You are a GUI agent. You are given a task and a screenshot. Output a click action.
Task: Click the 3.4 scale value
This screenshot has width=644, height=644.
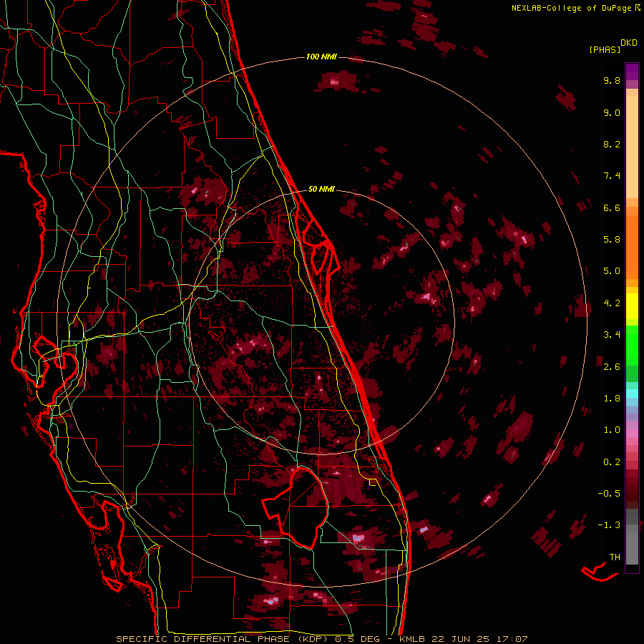pyautogui.click(x=612, y=335)
